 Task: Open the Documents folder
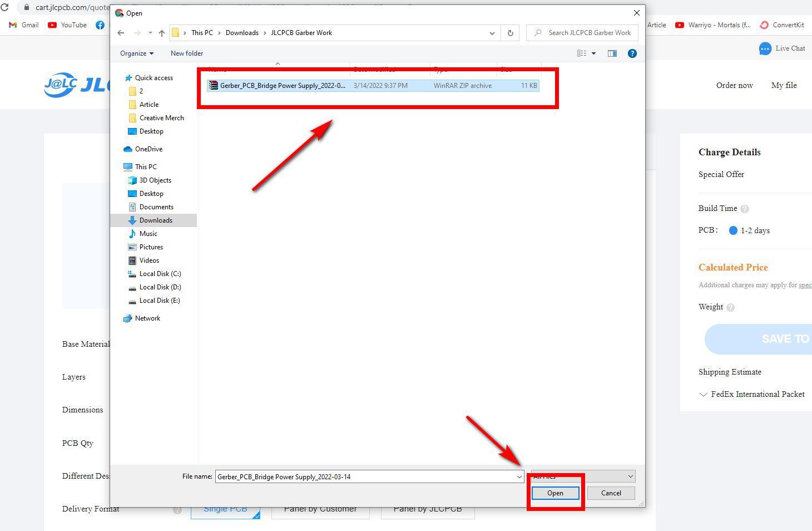[151, 207]
